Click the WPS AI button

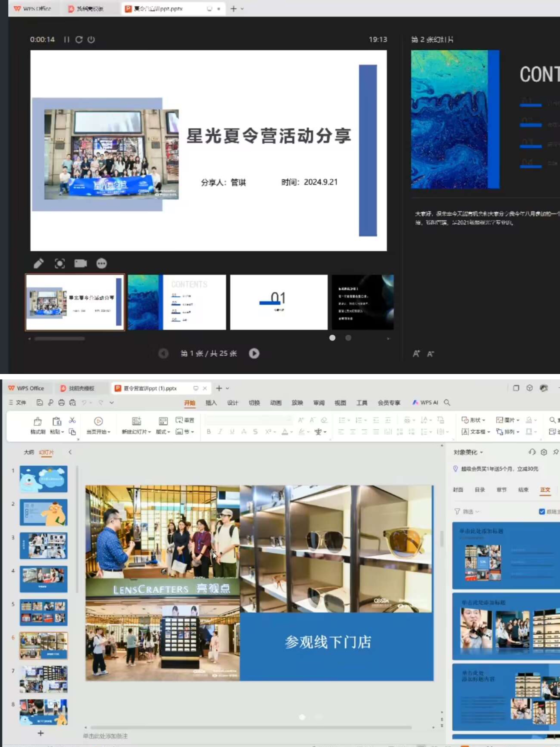(425, 402)
